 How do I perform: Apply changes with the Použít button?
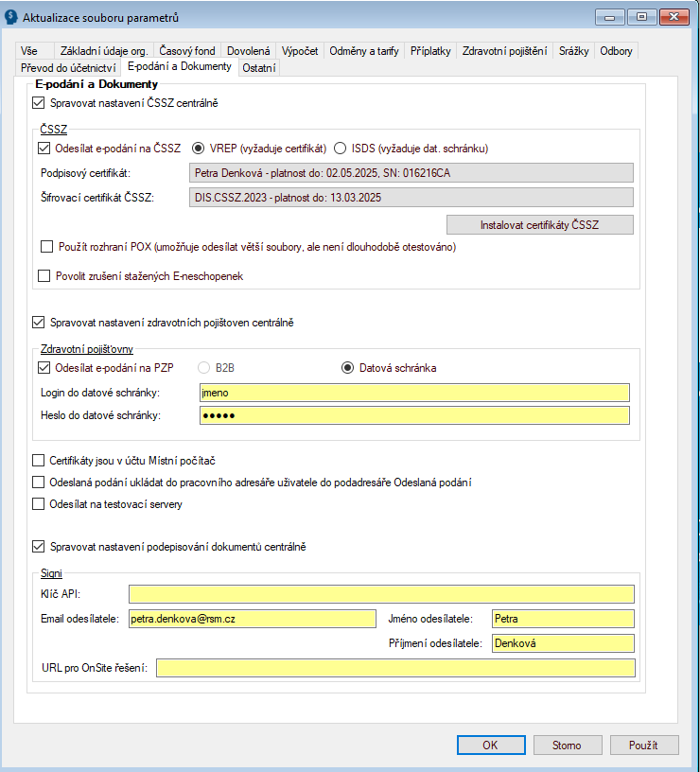[x=643, y=745]
